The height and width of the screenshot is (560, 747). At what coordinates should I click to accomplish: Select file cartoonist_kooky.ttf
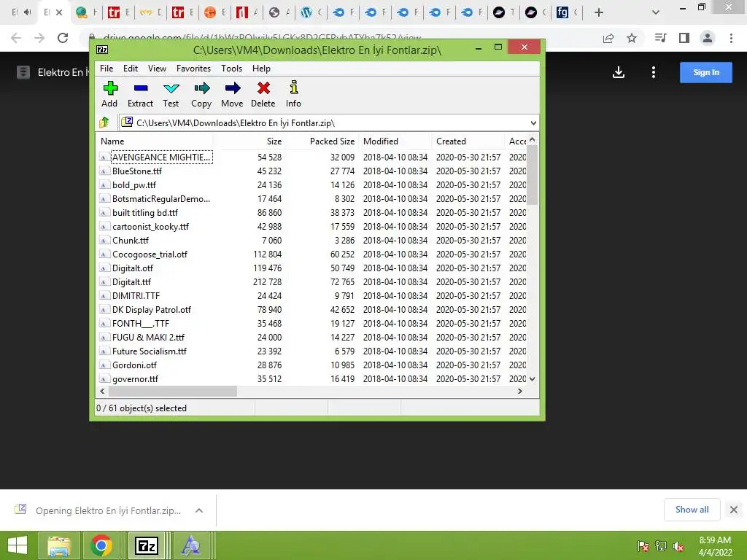tap(150, 226)
